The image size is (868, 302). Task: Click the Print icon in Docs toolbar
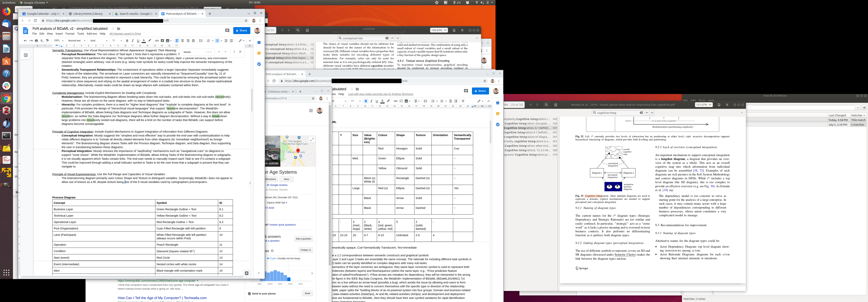point(36,41)
